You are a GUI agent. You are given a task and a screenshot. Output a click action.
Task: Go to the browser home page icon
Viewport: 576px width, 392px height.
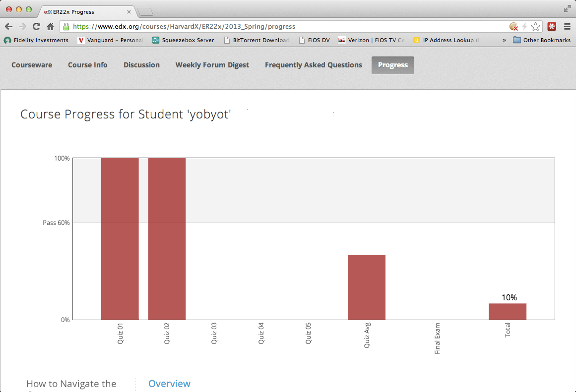click(50, 26)
